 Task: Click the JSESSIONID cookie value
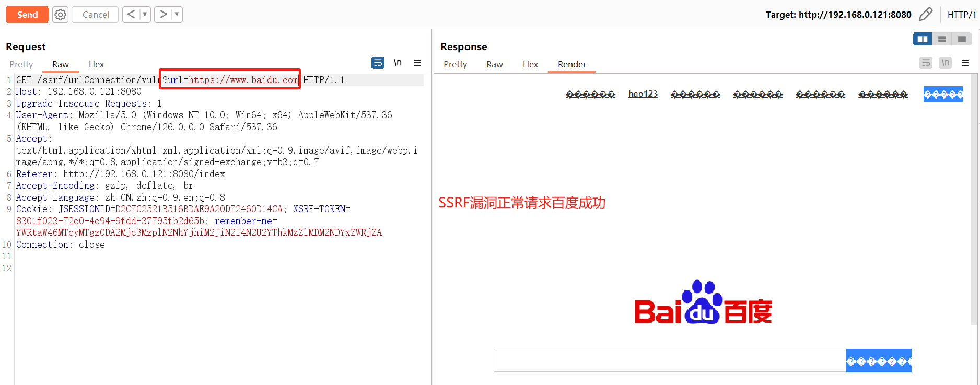coord(199,209)
